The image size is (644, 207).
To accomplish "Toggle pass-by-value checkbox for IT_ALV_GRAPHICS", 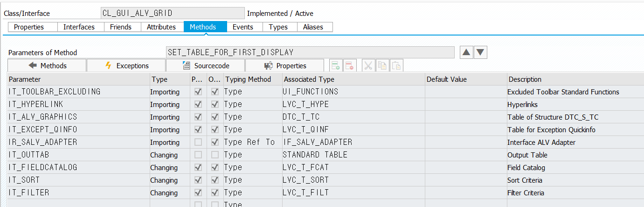I will [198, 117].
